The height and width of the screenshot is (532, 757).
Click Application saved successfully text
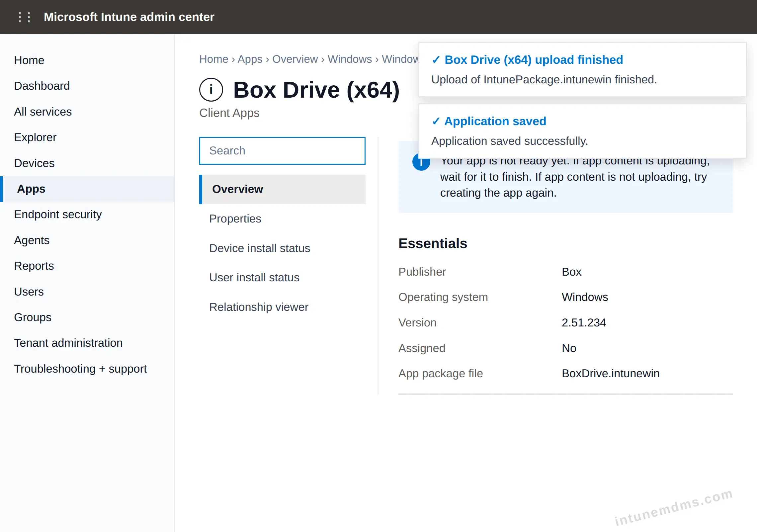tap(510, 141)
